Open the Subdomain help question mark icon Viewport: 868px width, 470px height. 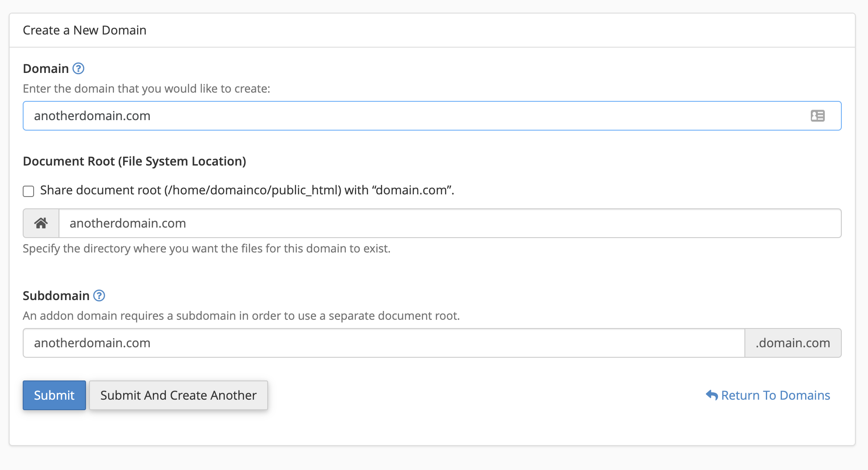[x=99, y=296]
